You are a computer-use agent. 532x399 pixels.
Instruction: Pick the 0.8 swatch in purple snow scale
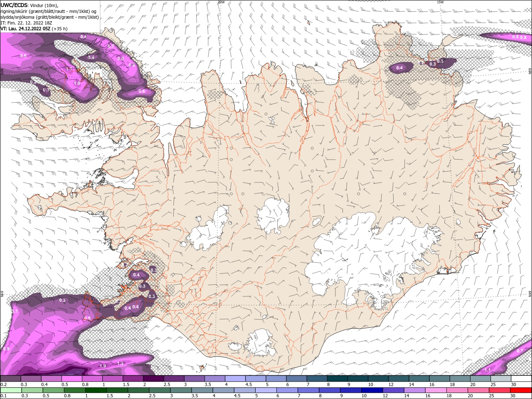click(92, 379)
